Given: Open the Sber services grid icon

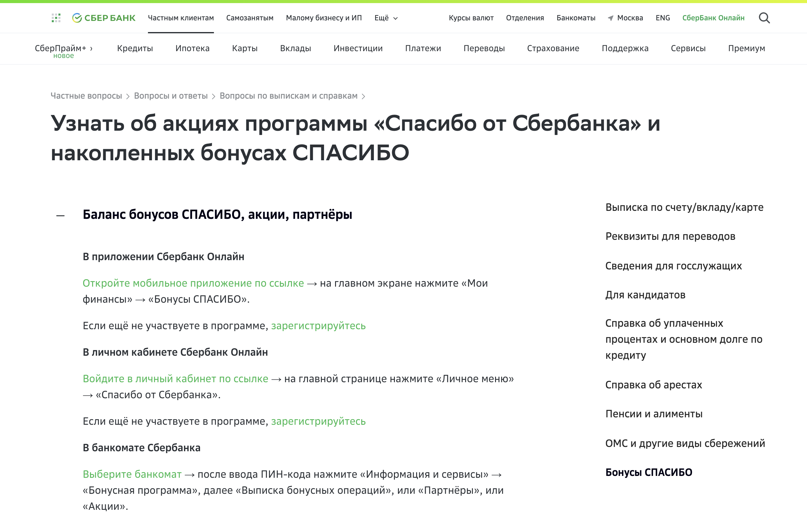Looking at the screenshot, I should 56,18.
